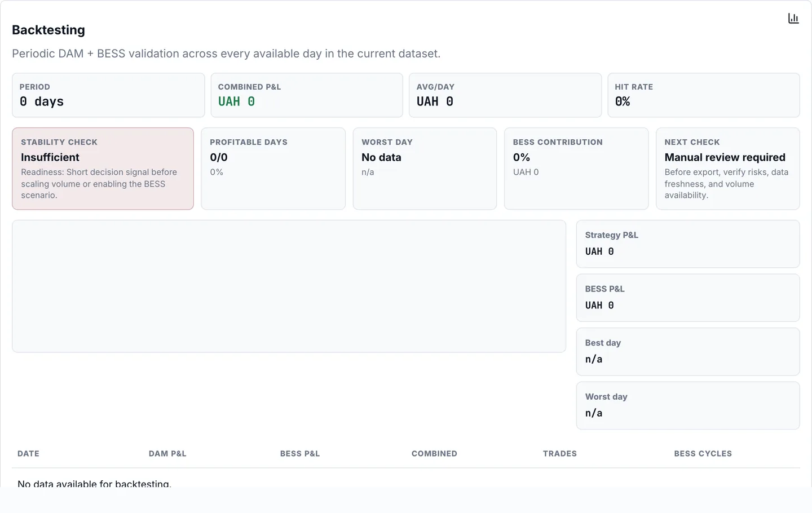Viewport: 812px width, 513px height.
Task: Sort by BESS P&L column header
Action: point(300,453)
